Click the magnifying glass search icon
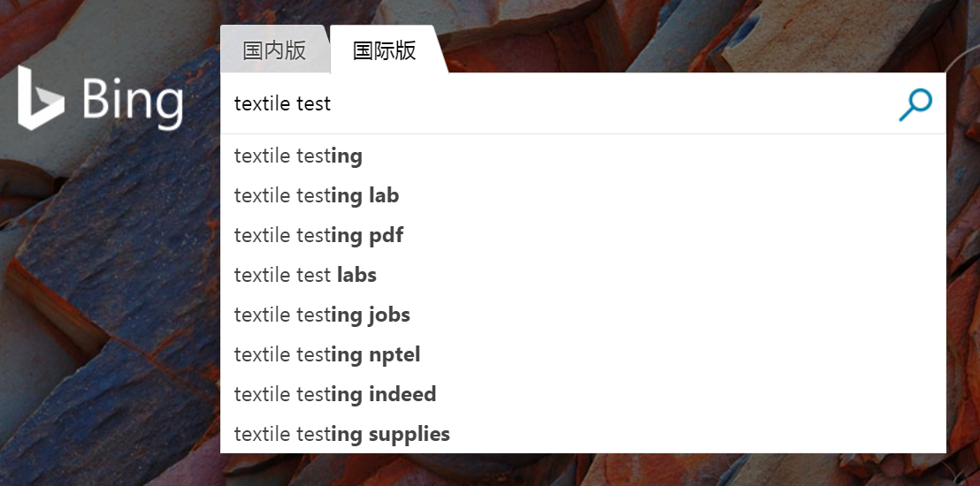Screen dimensions: 980x486 point(915,104)
